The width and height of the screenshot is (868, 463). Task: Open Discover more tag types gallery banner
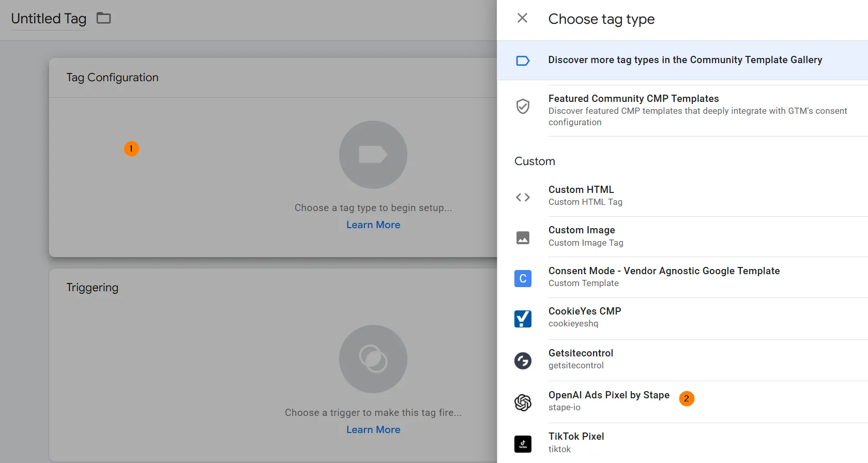[682, 60]
